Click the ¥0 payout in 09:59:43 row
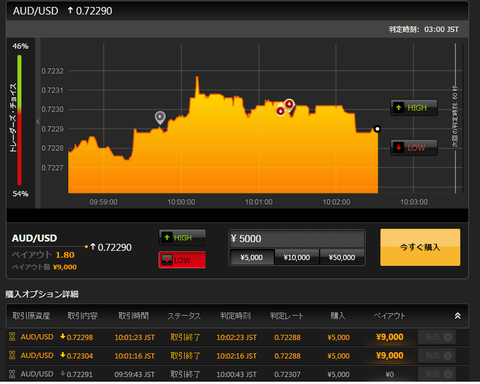 [x=390, y=374]
